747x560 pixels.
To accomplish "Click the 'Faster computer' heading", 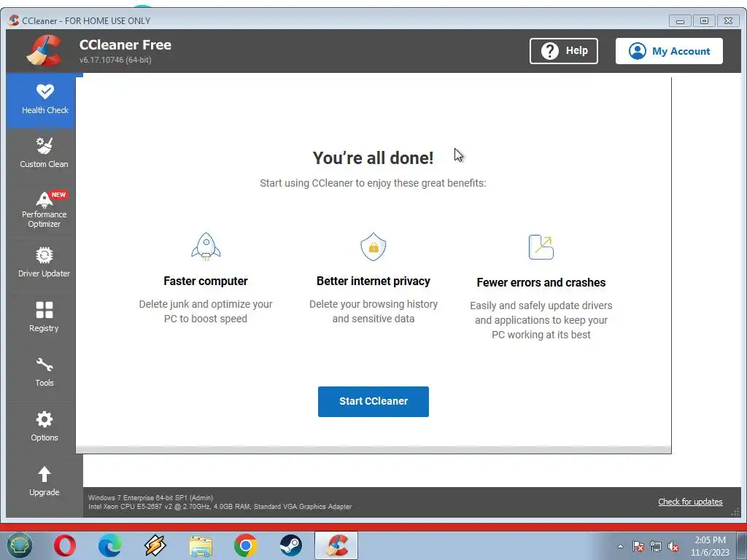I will [x=205, y=281].
